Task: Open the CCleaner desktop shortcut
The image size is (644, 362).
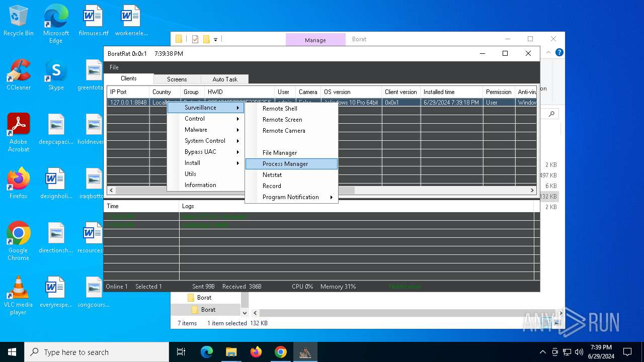Action: coord(19,75)
